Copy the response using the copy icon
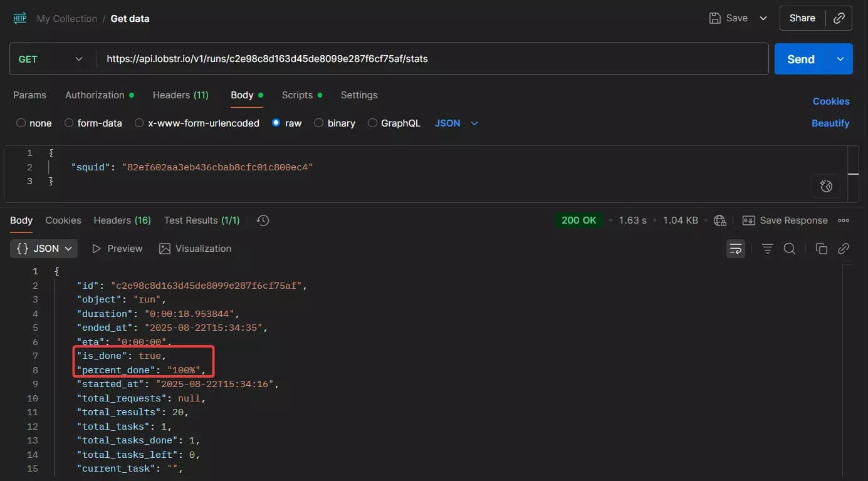Screen dimensions: 868x481 pyautogui.click(x=821, y=248)
